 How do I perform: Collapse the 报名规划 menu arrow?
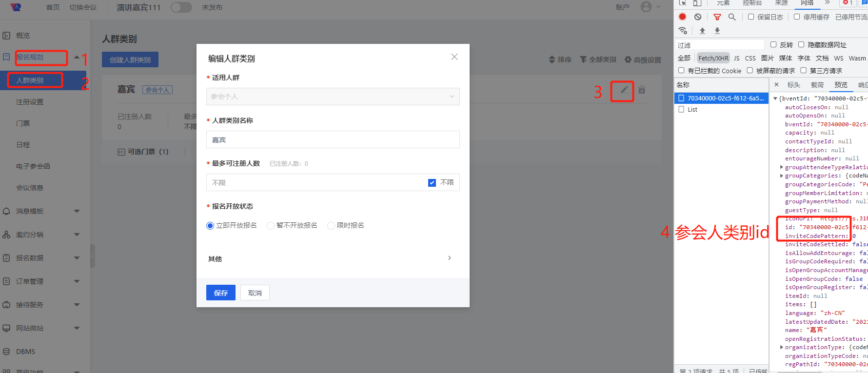77,57
